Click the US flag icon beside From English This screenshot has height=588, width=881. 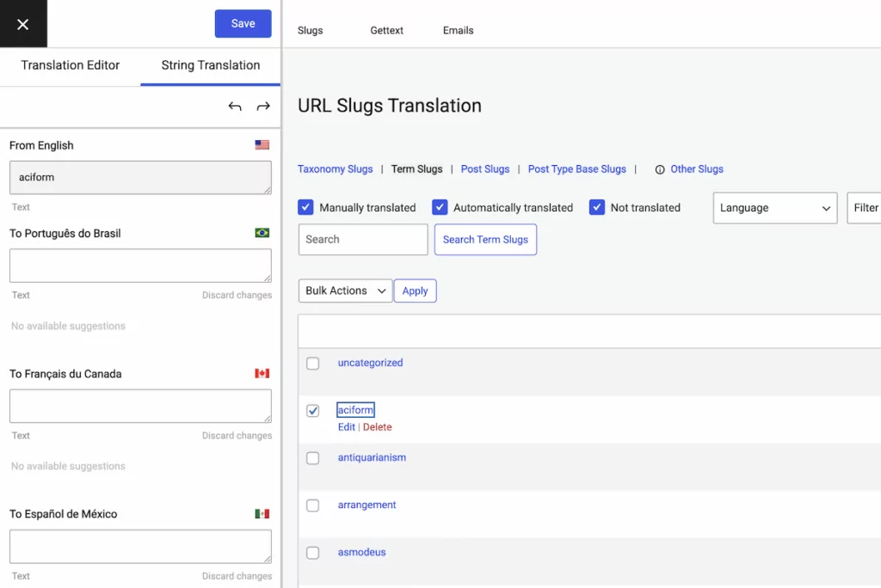point(262,145)
